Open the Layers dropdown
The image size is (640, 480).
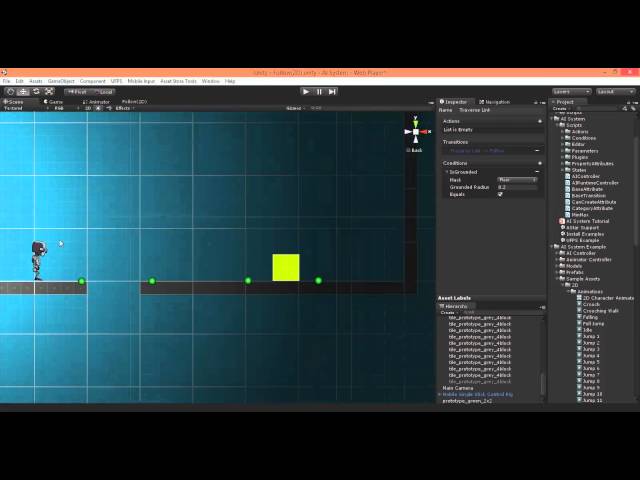[572, 92]
